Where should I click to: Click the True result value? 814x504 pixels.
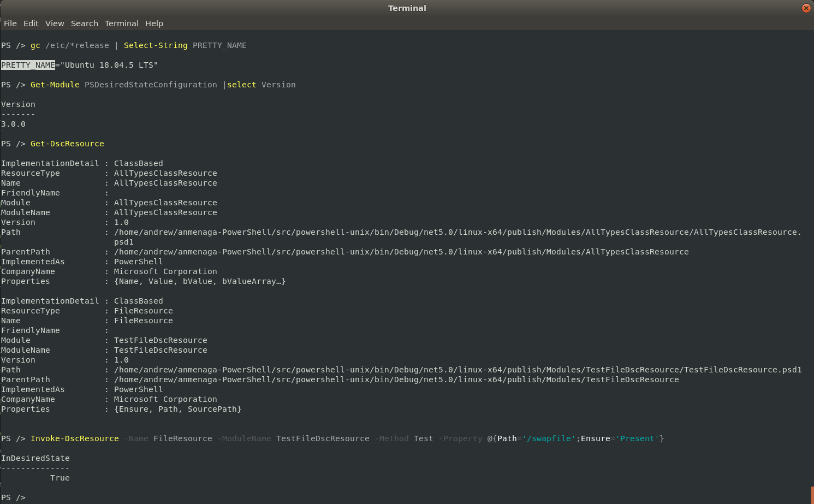coord(60,478)
